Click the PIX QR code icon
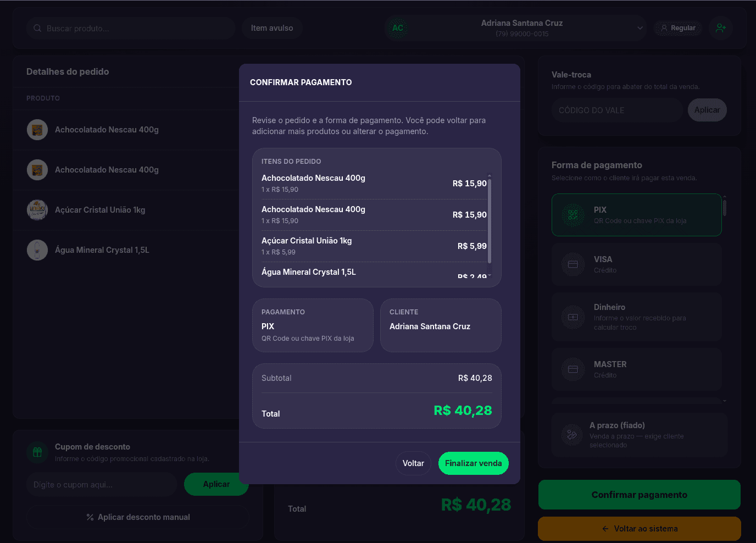 click(x=573, y=215)
